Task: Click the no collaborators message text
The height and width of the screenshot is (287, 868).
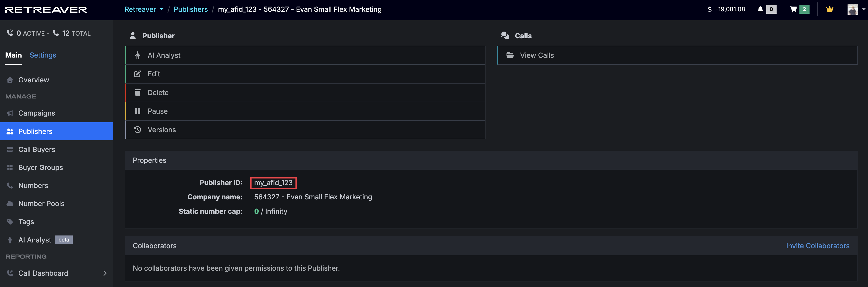Action: [236, 268]
